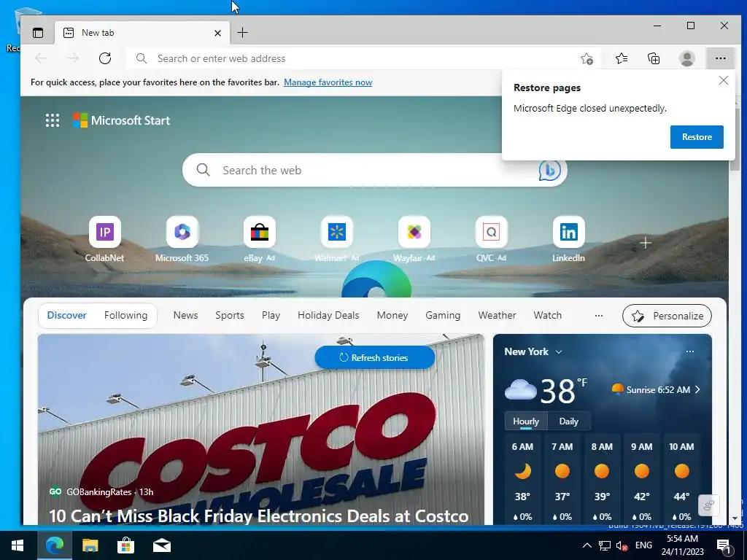The width and height of the screenshot is (747, 560).
Task: Add this page to favorites star
Action: coord(587,58)
